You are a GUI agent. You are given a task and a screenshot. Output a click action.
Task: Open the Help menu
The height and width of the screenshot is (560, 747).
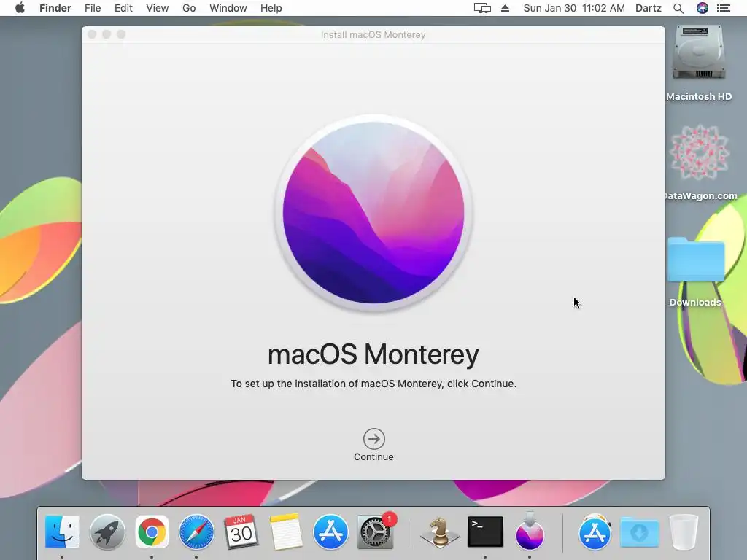271,8
